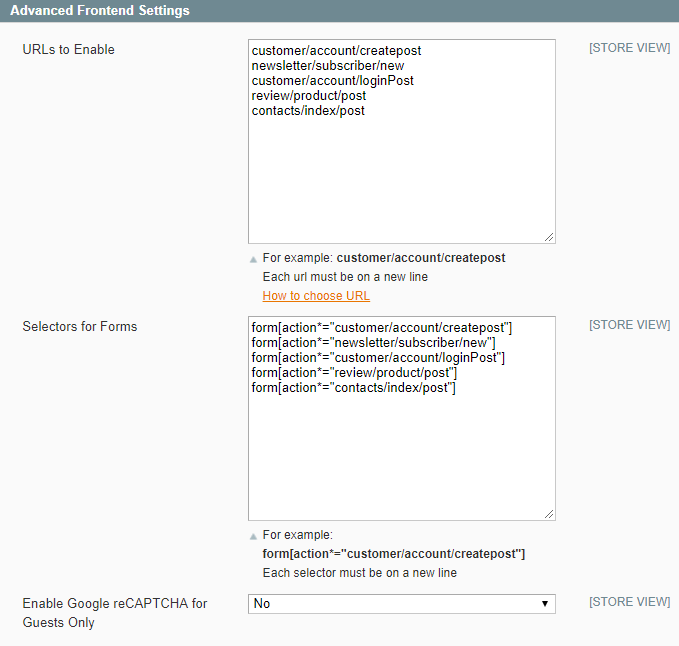
Task: Click the 'URLs to Enable' field label
Action: pyautogui.click(x=68, y=49)
